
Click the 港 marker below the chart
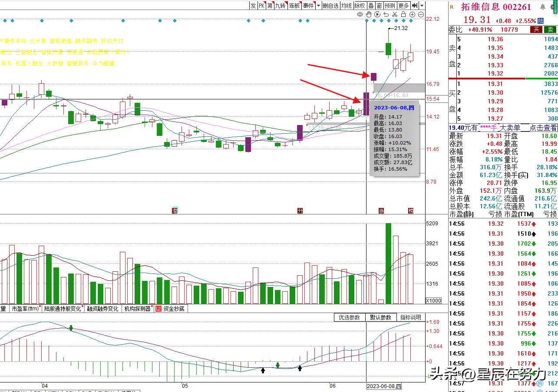(175, 211)
